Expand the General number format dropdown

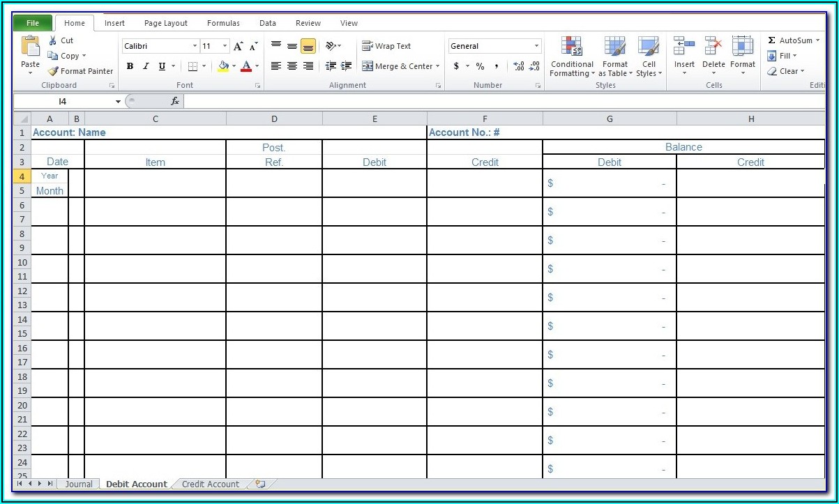[536, 46]
